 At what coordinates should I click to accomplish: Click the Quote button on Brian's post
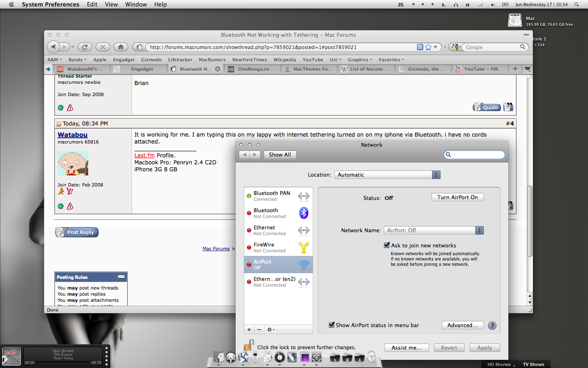click(x=486, y=107)
